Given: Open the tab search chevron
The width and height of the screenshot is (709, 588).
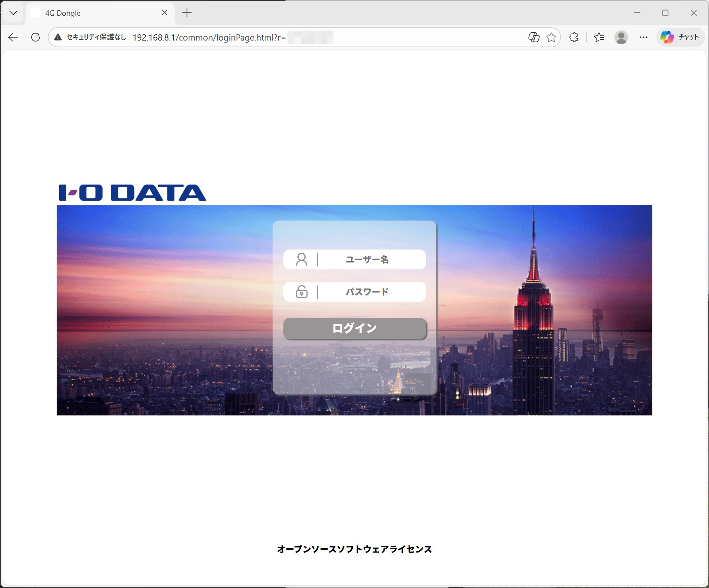Looking at the screenshot, I should pos(13,12).
